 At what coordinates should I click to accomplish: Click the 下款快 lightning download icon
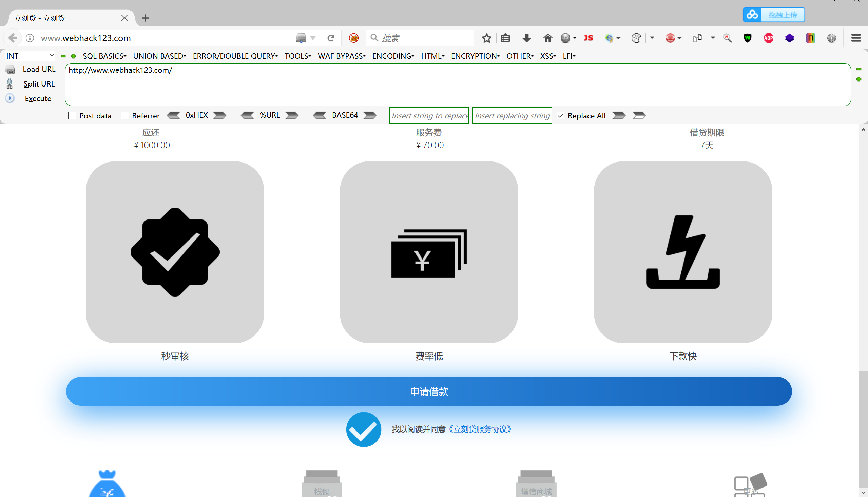[x=683, y=252]
